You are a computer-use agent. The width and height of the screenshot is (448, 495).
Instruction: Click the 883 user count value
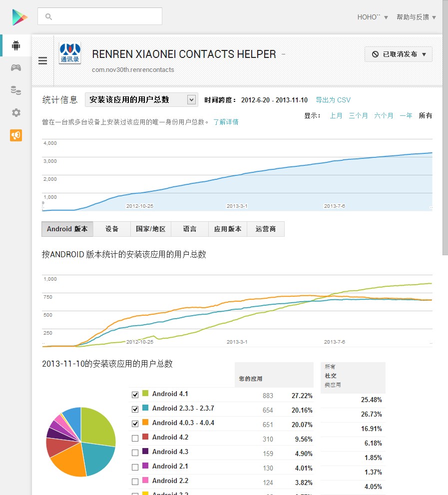(268, 396)
